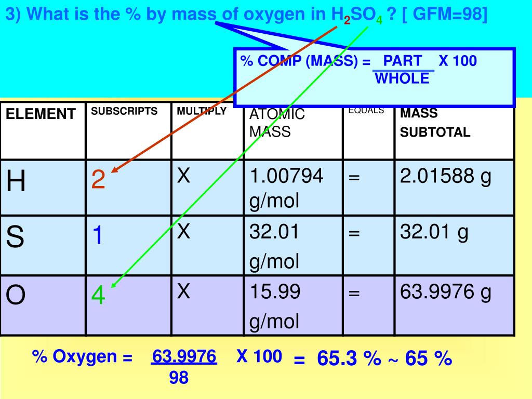Click the 1.00794 g/mol atomic mass cell
Screen dimensions: 532x399
coord(294,188)
